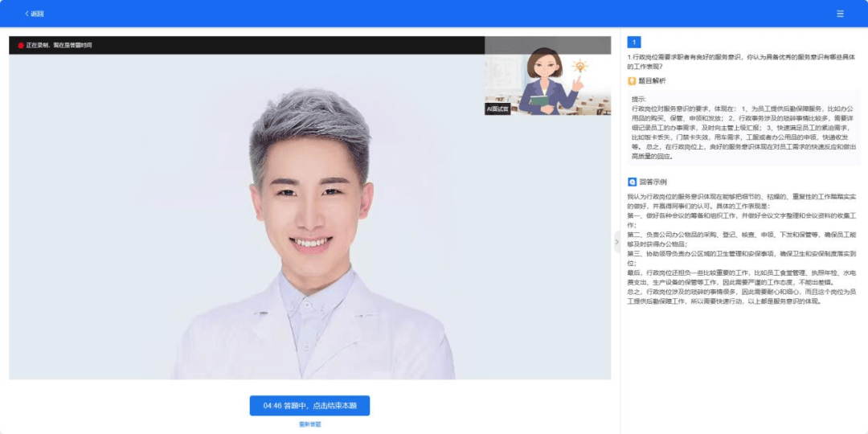Click the 题目解析 lightbulb icon
868x434 pixels.
[x=632, y=81]
